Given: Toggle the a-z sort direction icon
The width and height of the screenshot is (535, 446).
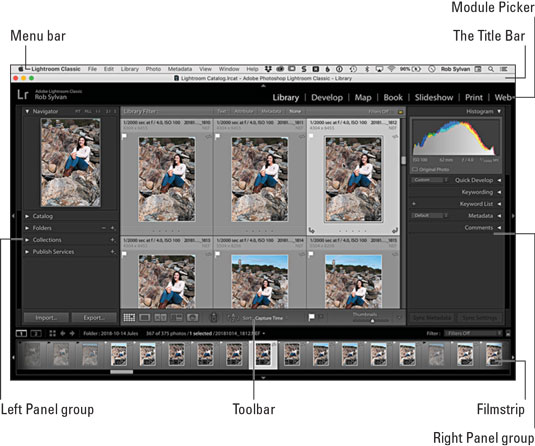Looking at the screenshot, I should (232, 318).
